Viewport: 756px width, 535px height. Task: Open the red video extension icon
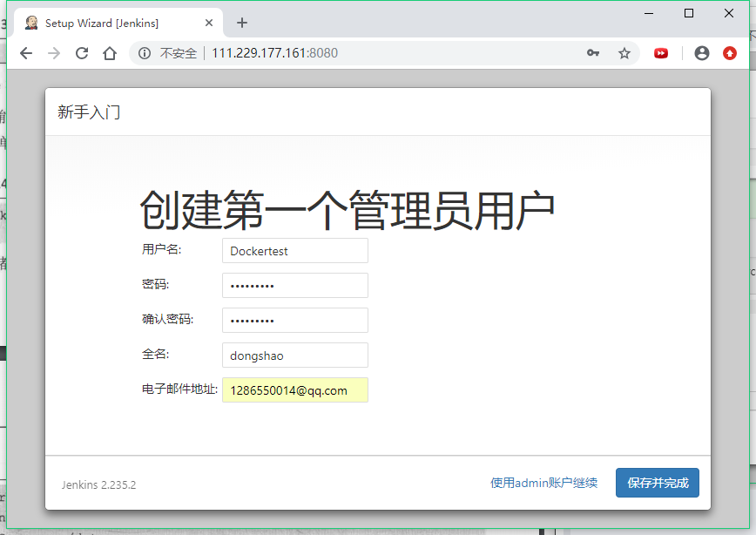661,53
